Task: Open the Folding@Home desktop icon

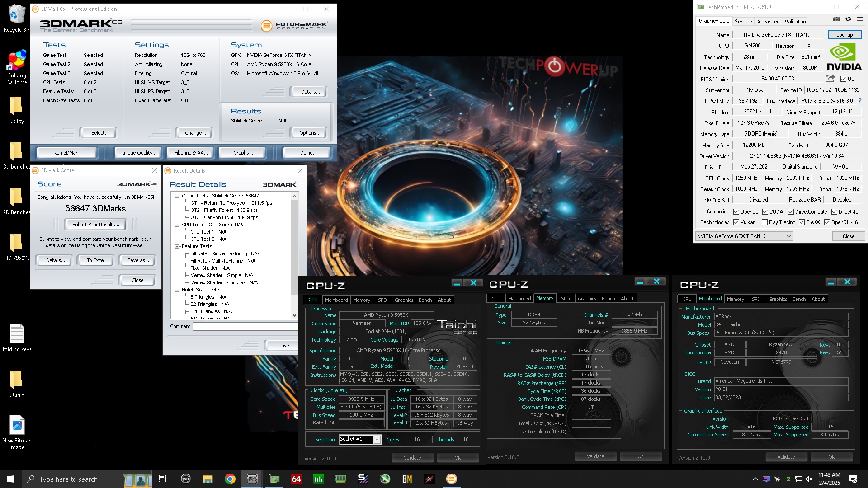Action: (17, 68)
